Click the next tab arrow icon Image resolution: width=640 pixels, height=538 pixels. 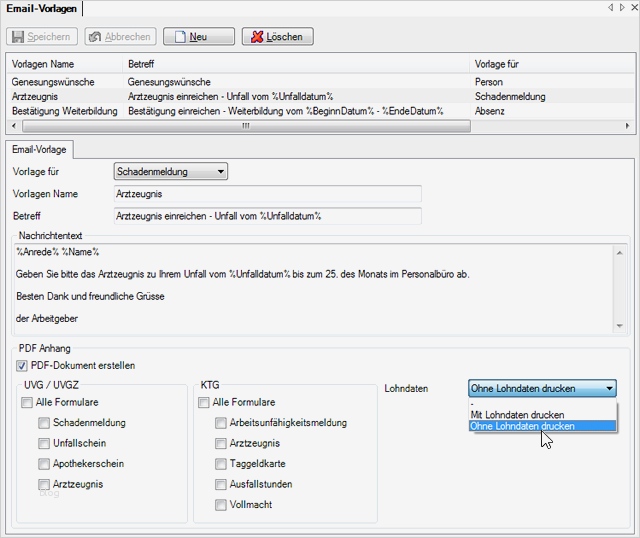click(622, 7)
